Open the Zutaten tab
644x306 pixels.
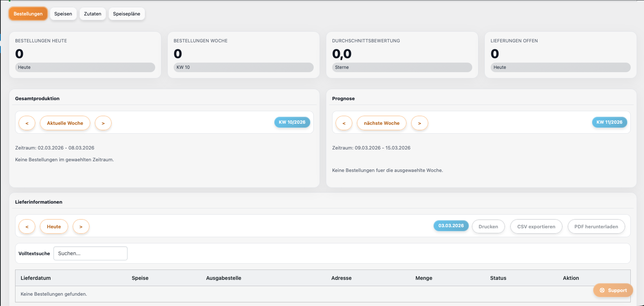pos(93,14)
